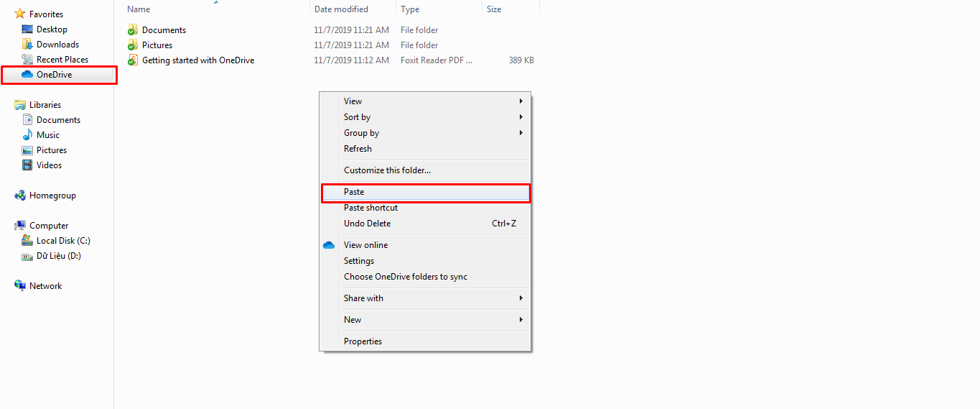The width and height of the screenshot is (980, 409).
Task: Choose View online from context menu
Action: [x=425, y=245]
